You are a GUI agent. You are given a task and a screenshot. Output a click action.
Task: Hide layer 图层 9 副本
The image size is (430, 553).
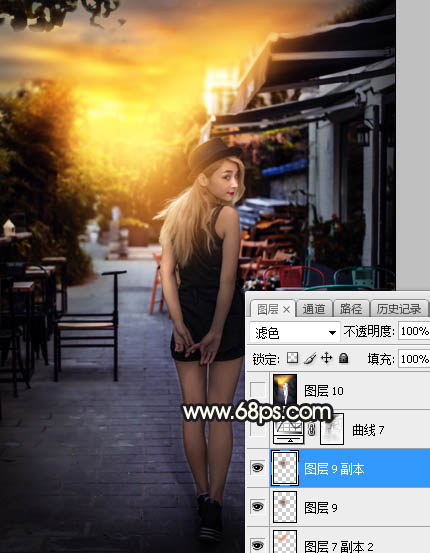click(x=258, y=468)
